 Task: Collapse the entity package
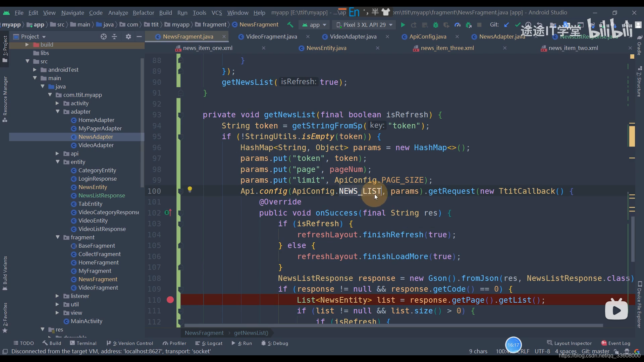coord(57,162)
